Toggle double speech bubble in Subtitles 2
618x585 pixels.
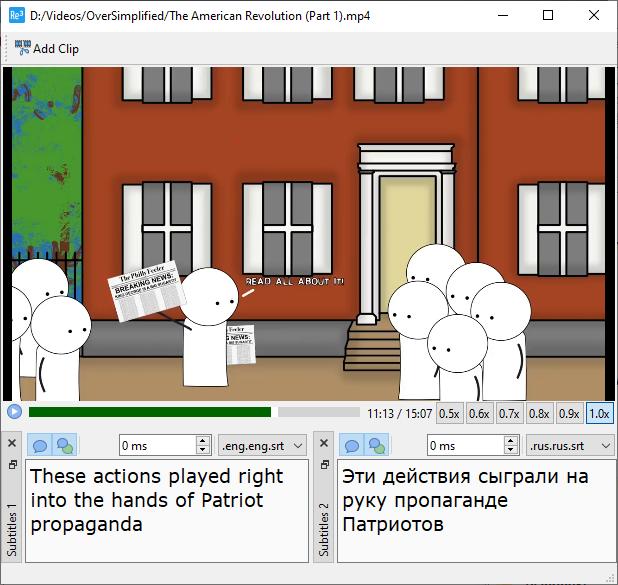[x=376, y=445]
